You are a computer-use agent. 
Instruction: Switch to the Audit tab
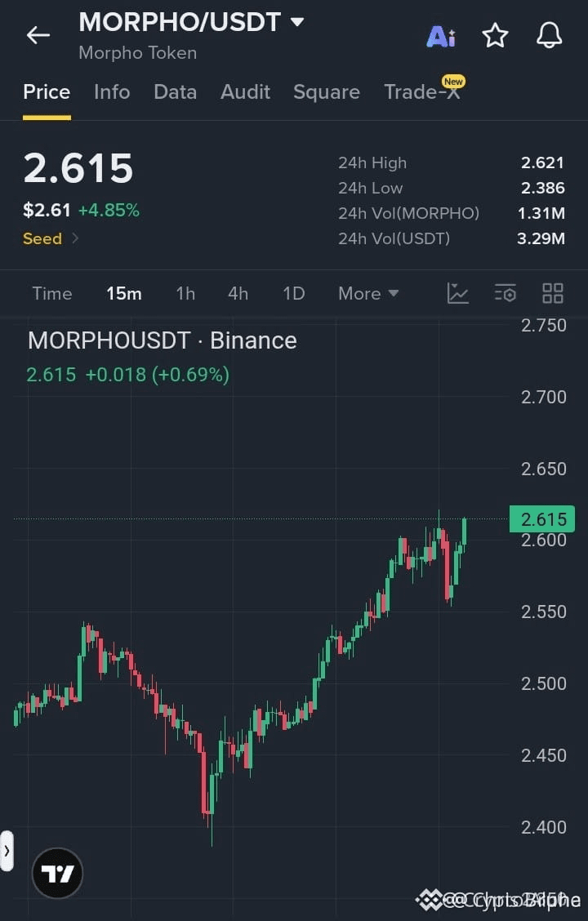(x=245, y=91)
